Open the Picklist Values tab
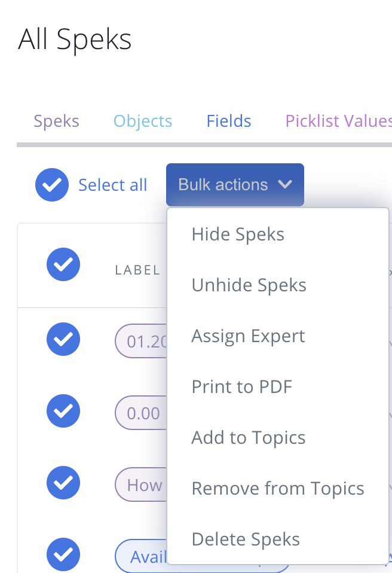This screenshot has height=573, width=392. (x=339, y=121)
